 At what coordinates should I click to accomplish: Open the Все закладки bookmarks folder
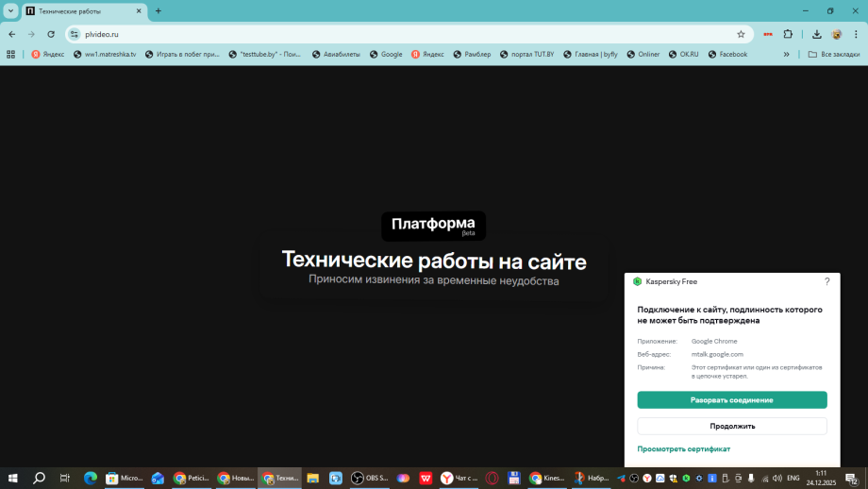[x=833, y=55]
